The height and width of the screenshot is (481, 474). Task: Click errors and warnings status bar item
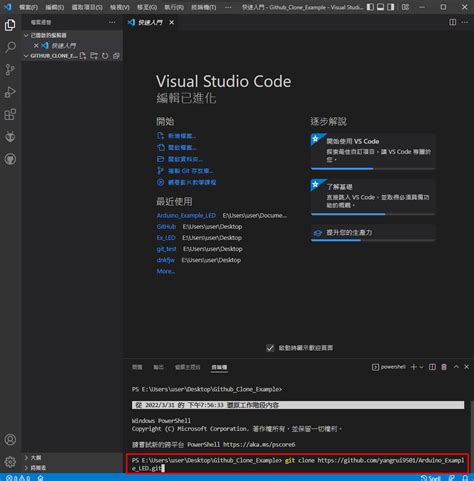tap(18, 478)
